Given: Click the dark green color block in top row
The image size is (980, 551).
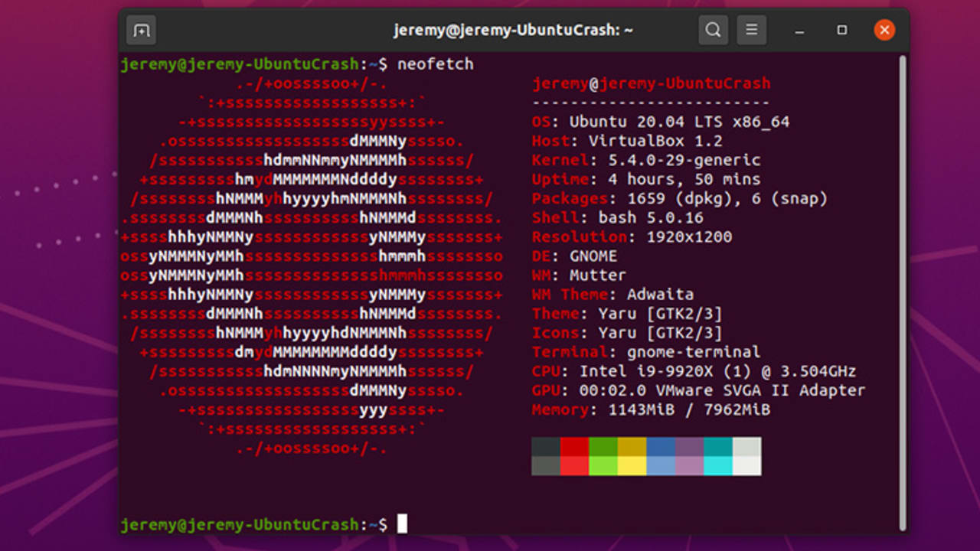Looking at the screenshot, I should (x=603, y=447).
